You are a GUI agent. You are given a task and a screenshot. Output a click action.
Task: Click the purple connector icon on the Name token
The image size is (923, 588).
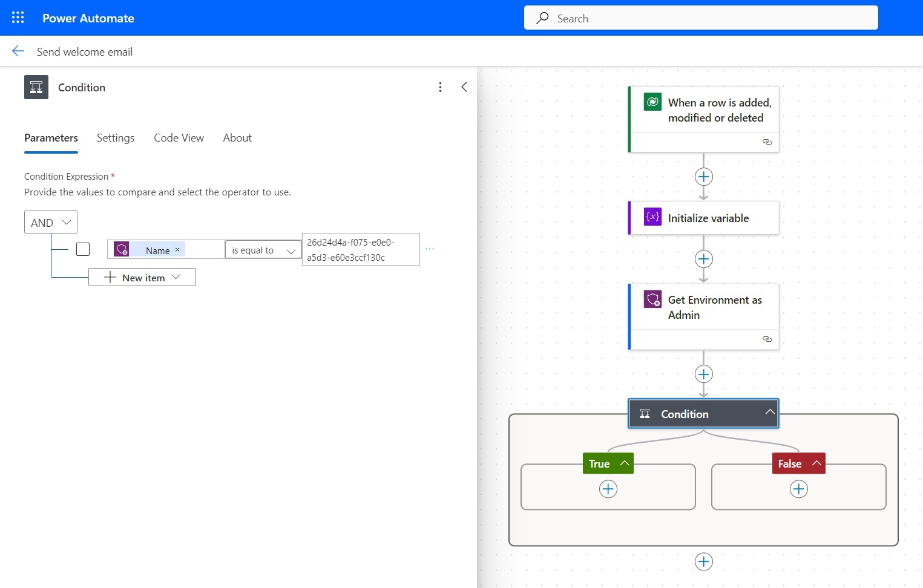coord(121,249)
